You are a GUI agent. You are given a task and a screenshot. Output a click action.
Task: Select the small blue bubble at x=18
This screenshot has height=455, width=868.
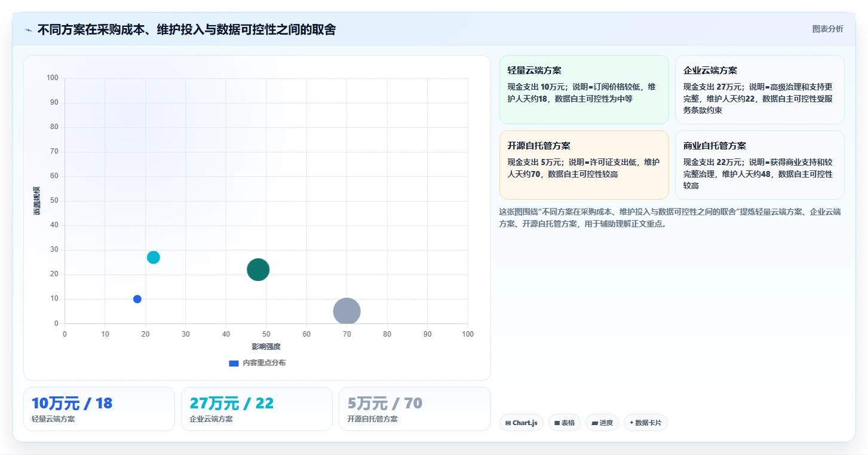coord(137,299)
